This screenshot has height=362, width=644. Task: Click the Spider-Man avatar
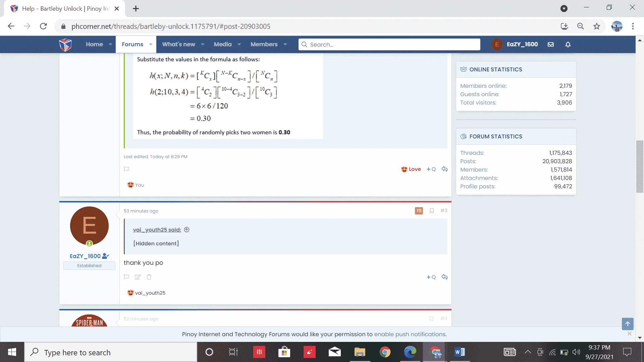coord(89,320)
